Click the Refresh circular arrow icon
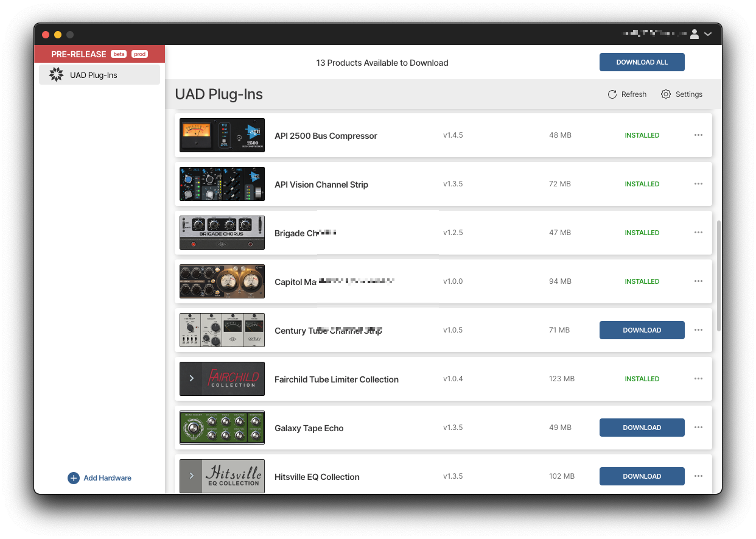 click(x=612, y=94)
